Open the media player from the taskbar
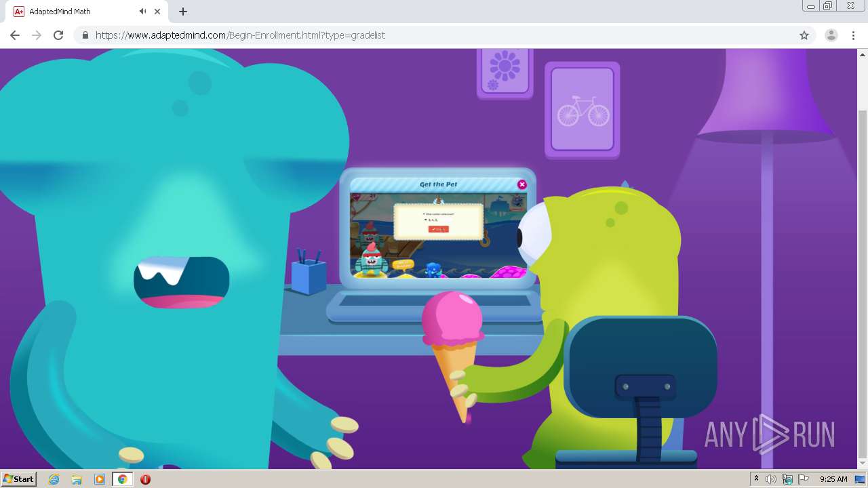The image size is (868, 488). click(x=100, y=479)
